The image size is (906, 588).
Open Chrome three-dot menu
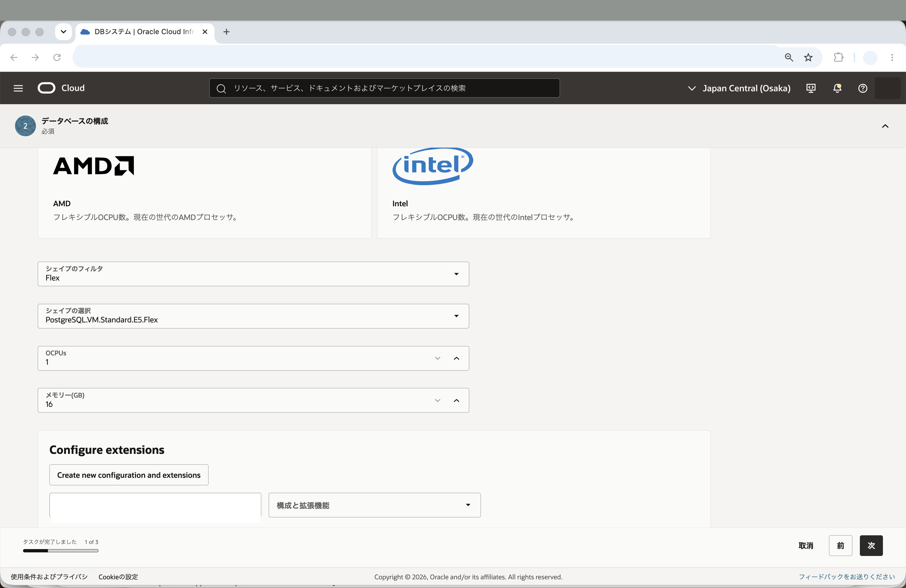coord(892,57)
